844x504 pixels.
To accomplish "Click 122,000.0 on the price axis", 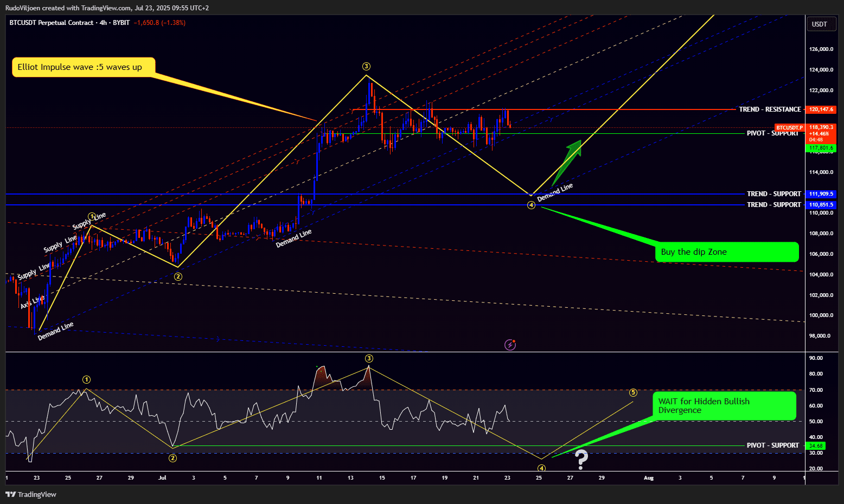I will click(821, 91).
